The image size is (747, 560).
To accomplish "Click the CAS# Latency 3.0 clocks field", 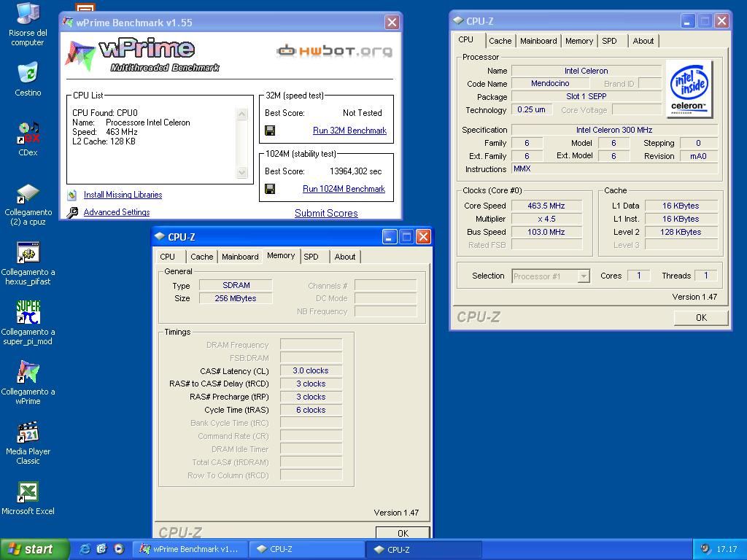I will pyautogui.click(x=311, y=370).
